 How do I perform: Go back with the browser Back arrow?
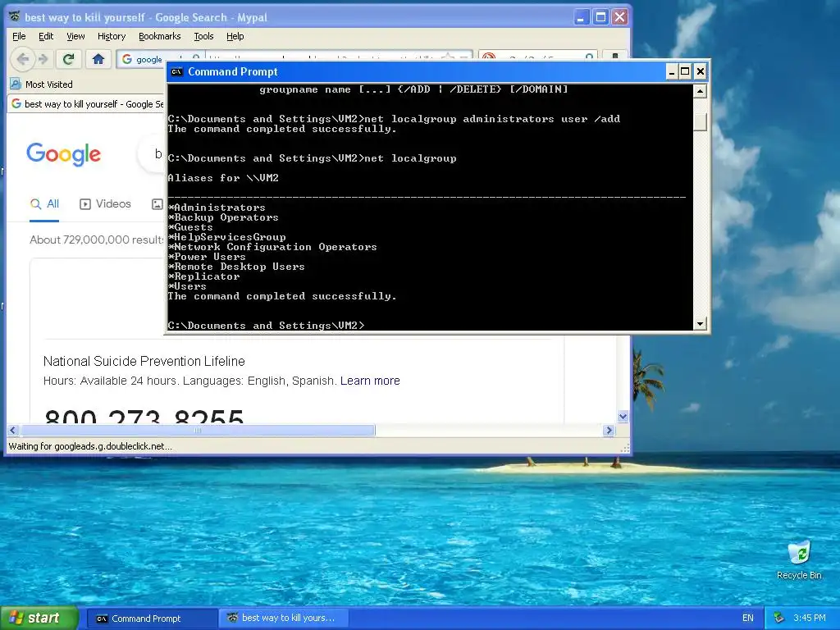pyautogui.click(x=22, y=59)
